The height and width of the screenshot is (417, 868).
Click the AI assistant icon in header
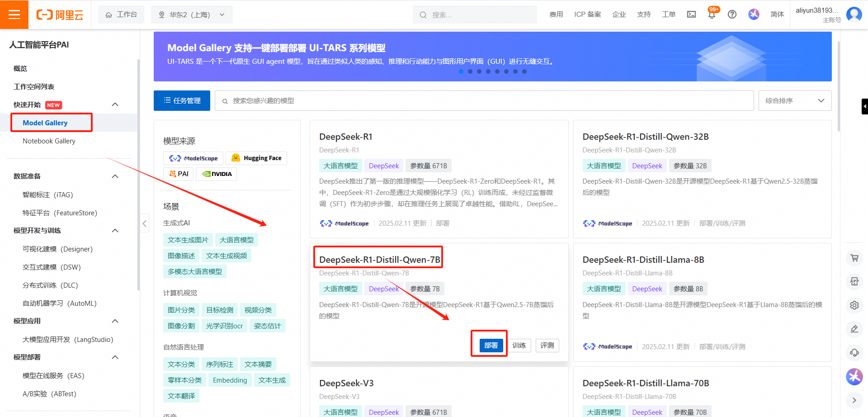tap(754, 14)
